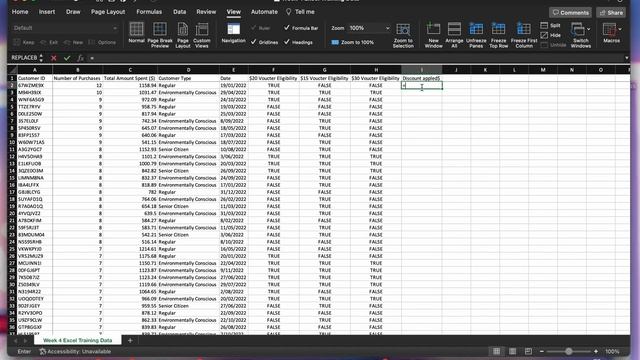
Task: Confirm the entry with the green checkmark
Action: [x=67, y=58]
